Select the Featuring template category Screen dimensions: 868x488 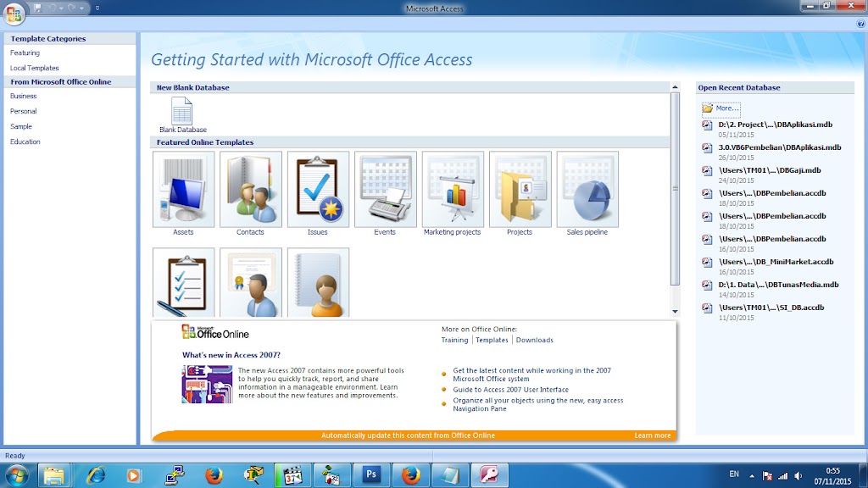pos(25,53)
